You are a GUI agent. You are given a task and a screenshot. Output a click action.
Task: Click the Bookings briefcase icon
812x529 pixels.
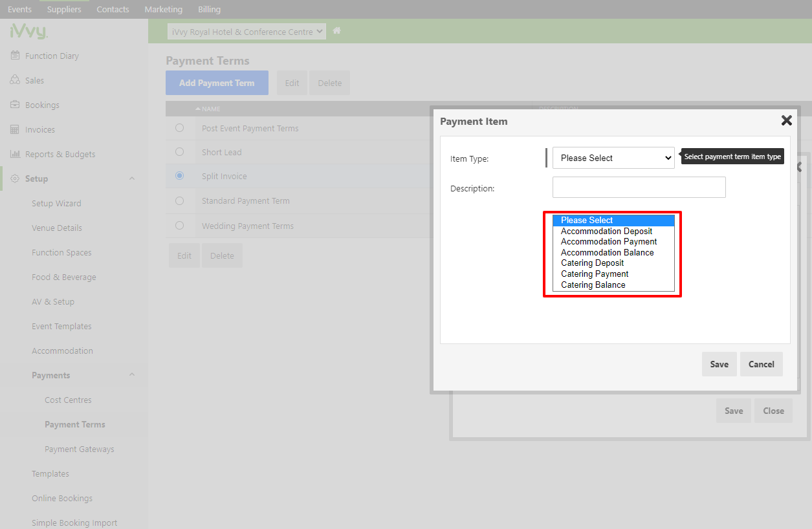tap(16, 105)
